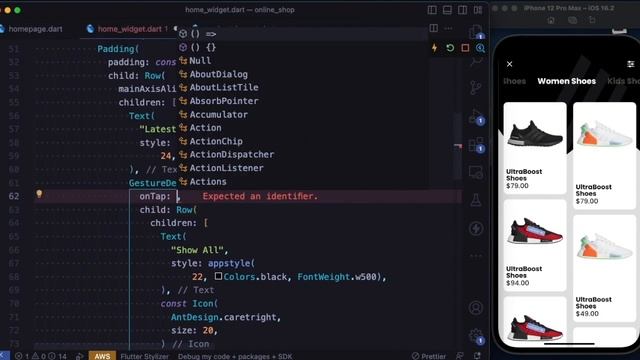The width and height of the screenshot is (640, 360).
Task: Open the lightning bolt circle activity icon
Action: [476, 228]
